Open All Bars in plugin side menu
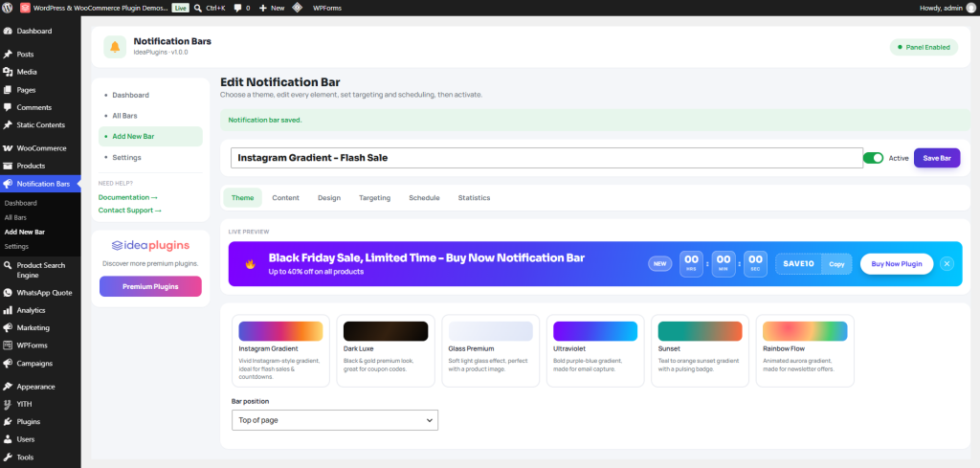 pyautogui.click(x=150, y=116)
